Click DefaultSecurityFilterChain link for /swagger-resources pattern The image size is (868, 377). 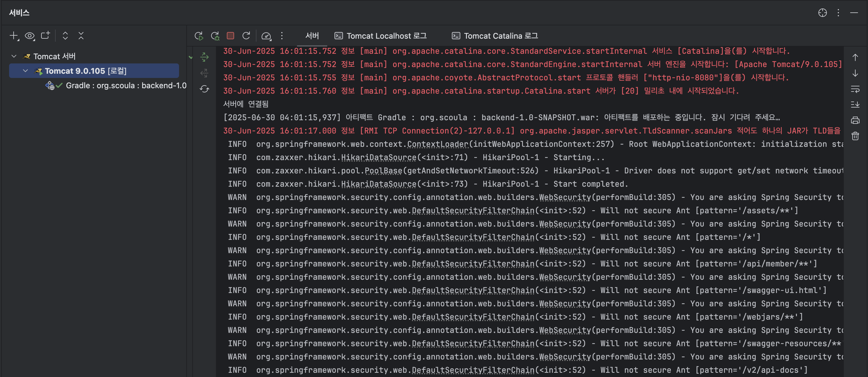point(473,343)
